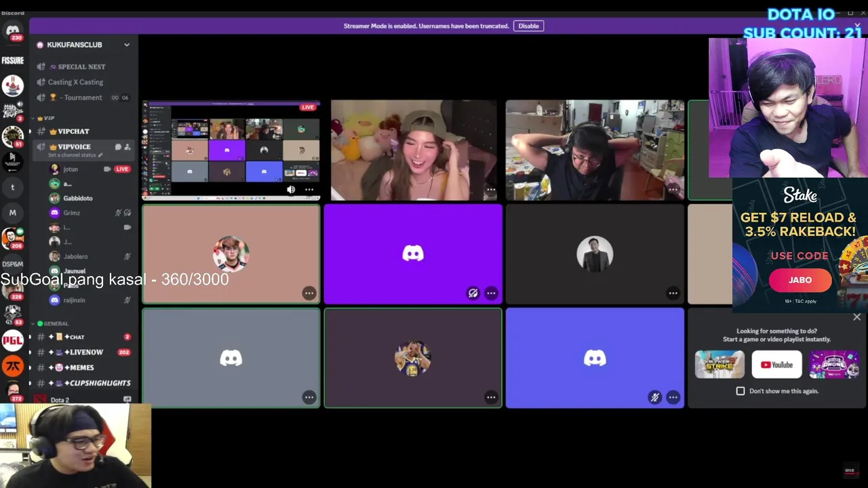Open more options on suited-avatar dark tile
Viewport: 868px width, 488px height.
tap(673, 293)
